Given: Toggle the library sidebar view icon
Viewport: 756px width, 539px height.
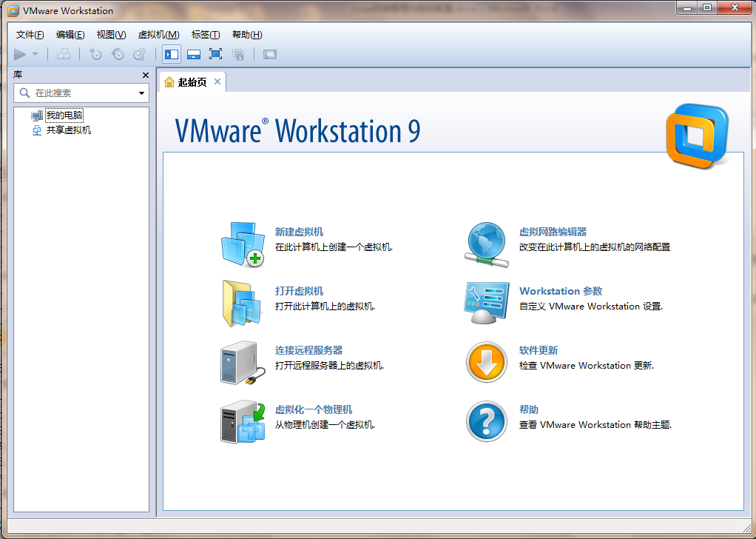Looking at the screenshot, I should click(x=172, y=55).
